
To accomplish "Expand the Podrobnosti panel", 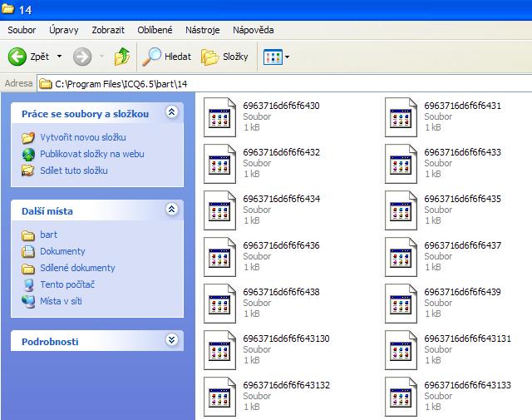I will pyautogui.click(x=171, y=340).
